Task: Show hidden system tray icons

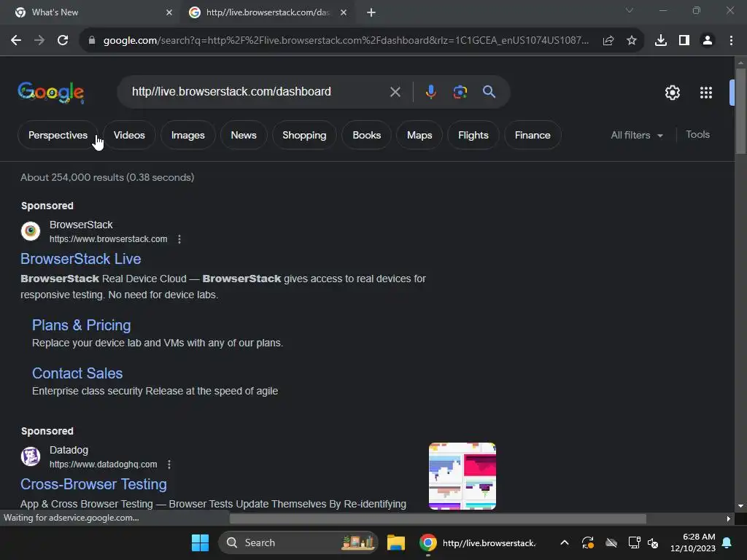Action: point(564,542)
